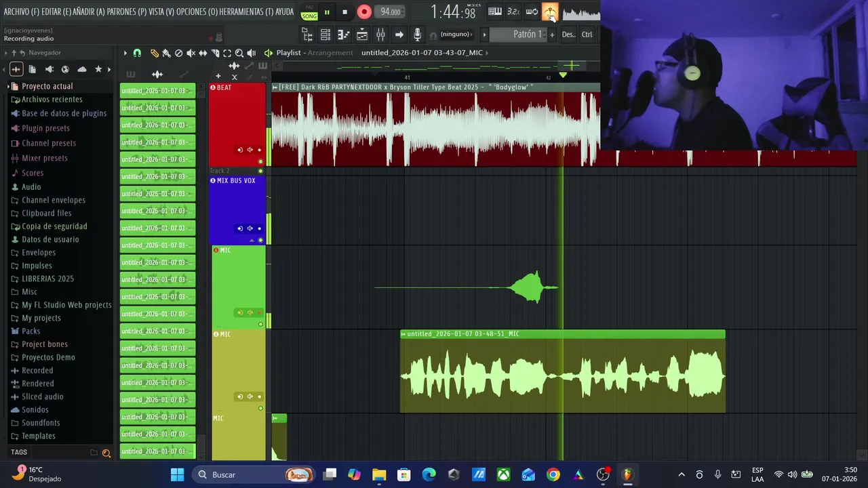
Task: Click the TAGS label in browser
Action: (x=19, y=452)
